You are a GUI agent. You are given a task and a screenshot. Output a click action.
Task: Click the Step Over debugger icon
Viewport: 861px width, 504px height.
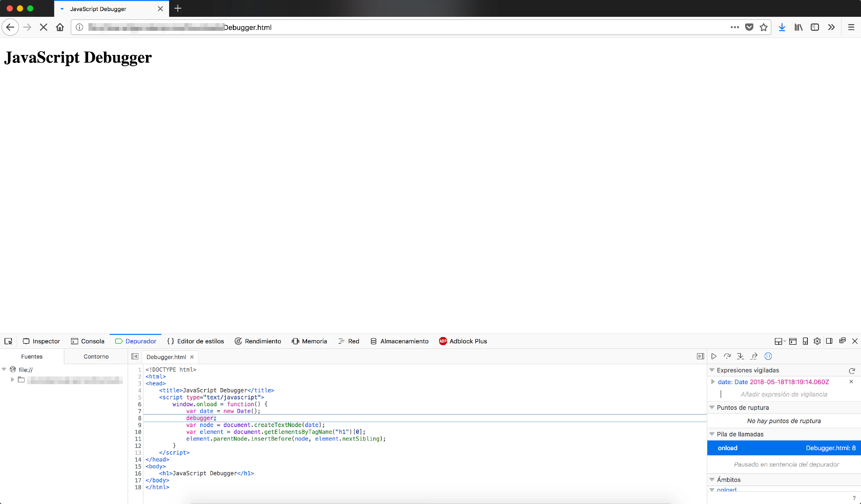pyautogui.click(x=727, y=356)
